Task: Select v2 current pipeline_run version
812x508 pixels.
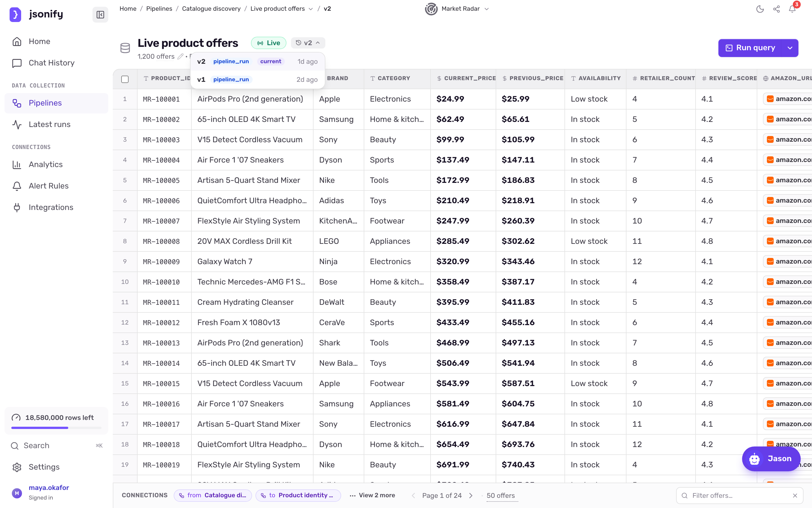Action: click(x=257, y=62)
